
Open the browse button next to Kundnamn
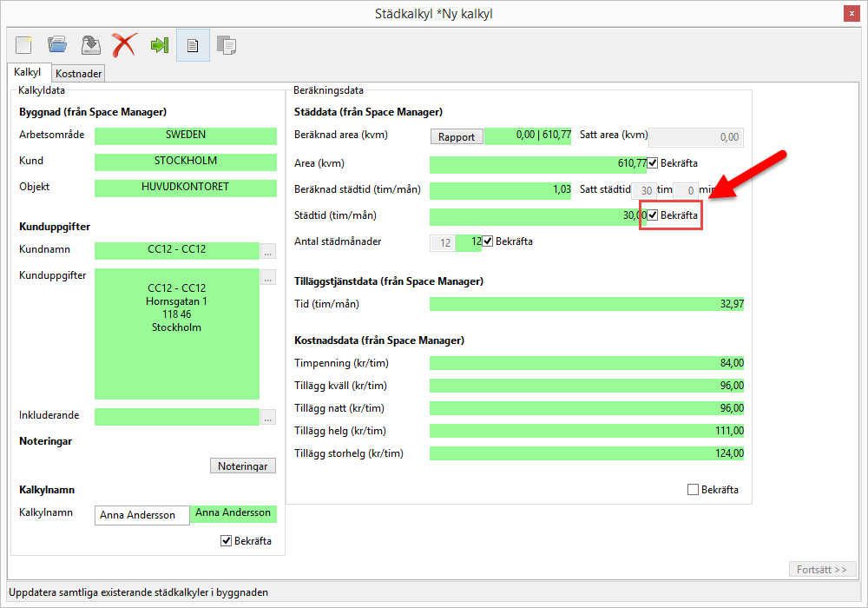(x=268, y=251)
